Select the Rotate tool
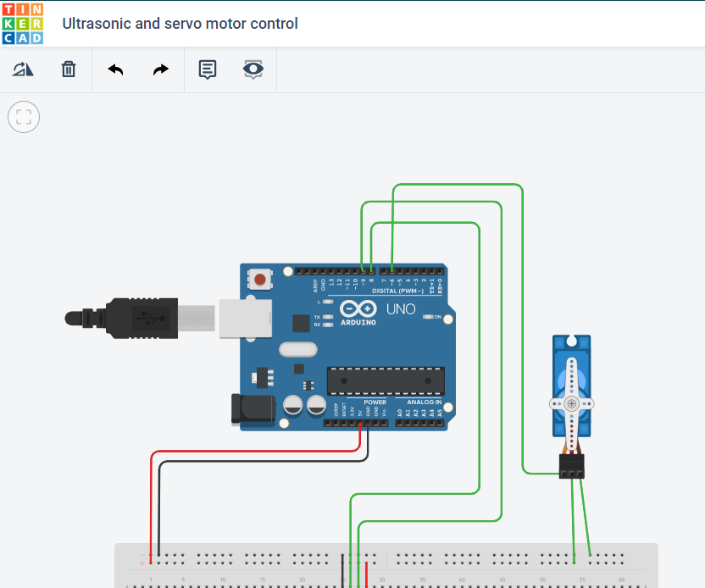This screenshot has width=705, height=588. (22, 69)
